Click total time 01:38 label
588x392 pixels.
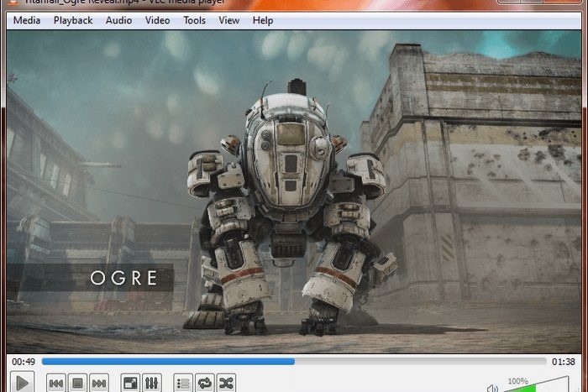coord(564,362)
